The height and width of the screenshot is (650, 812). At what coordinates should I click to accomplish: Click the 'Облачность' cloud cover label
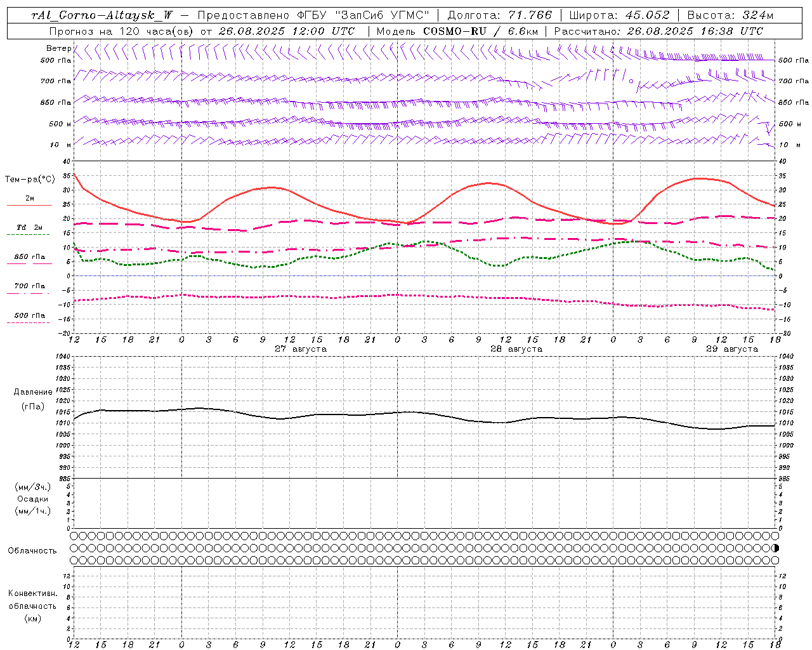coord(32,551)
